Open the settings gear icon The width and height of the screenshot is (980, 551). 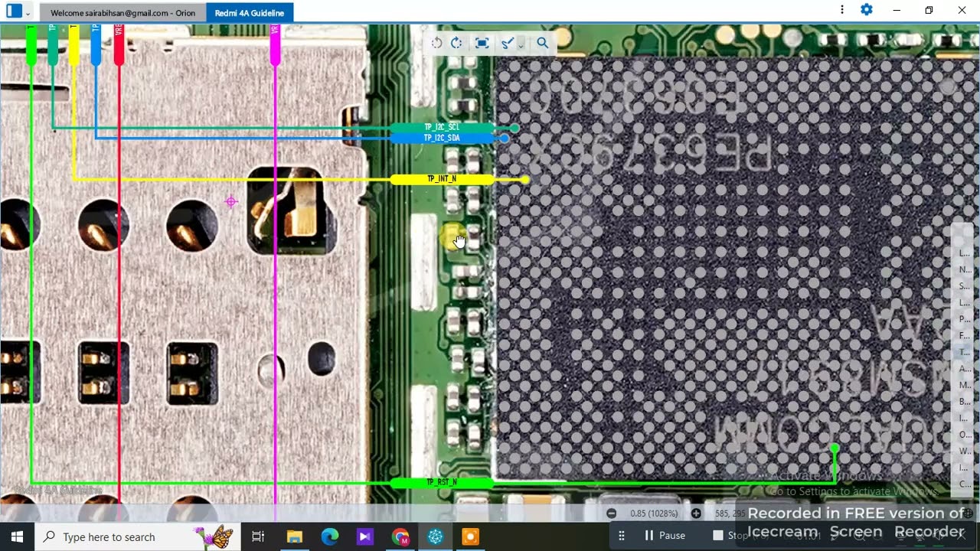tap(867, 10)
